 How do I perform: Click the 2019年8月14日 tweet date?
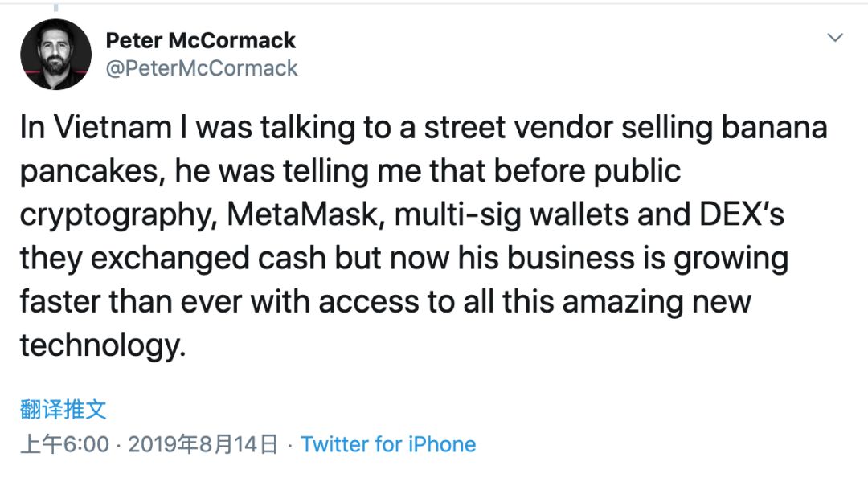click(x=203, y=444)
